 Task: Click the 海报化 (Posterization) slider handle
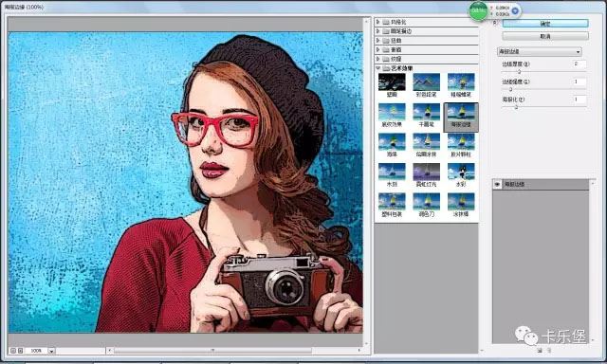pyautogui.click(x=516, y=107)
